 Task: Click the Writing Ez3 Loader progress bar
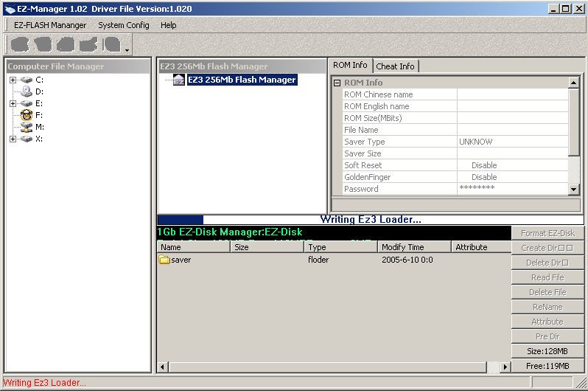[x=371, y=219]
